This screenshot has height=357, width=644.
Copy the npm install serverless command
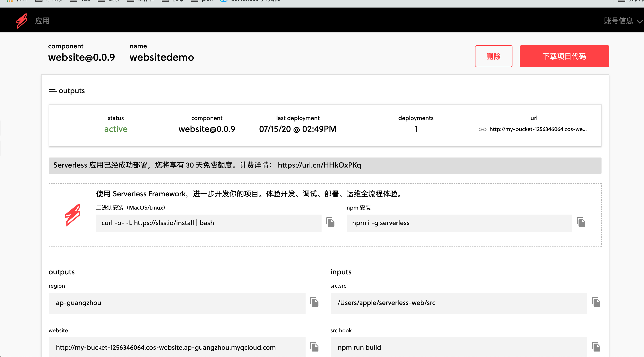pos(581,222)
